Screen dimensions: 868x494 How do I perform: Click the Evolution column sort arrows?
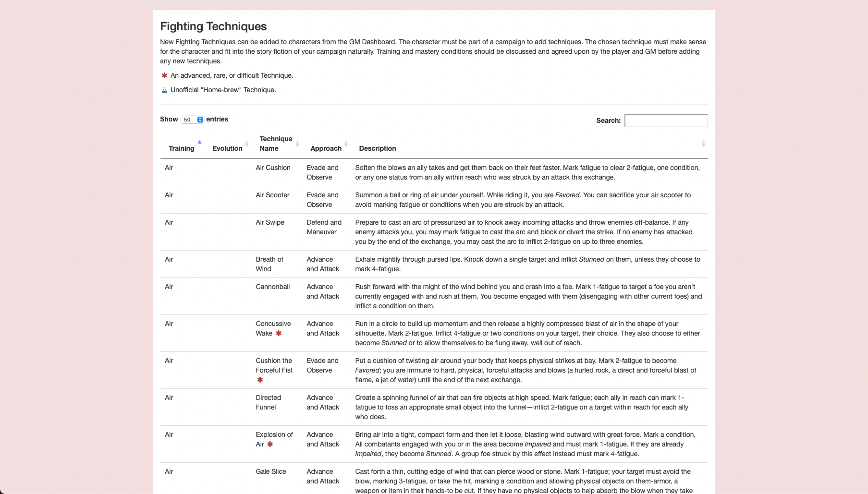pyautogui.click(x=246, y=144)
